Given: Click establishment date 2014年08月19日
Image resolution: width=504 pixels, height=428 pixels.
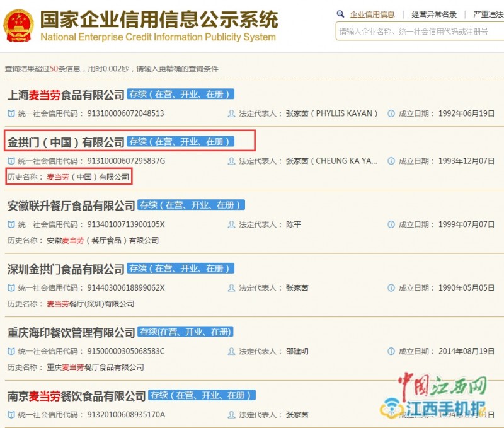Looking at the screenshot, I should 466,351.
